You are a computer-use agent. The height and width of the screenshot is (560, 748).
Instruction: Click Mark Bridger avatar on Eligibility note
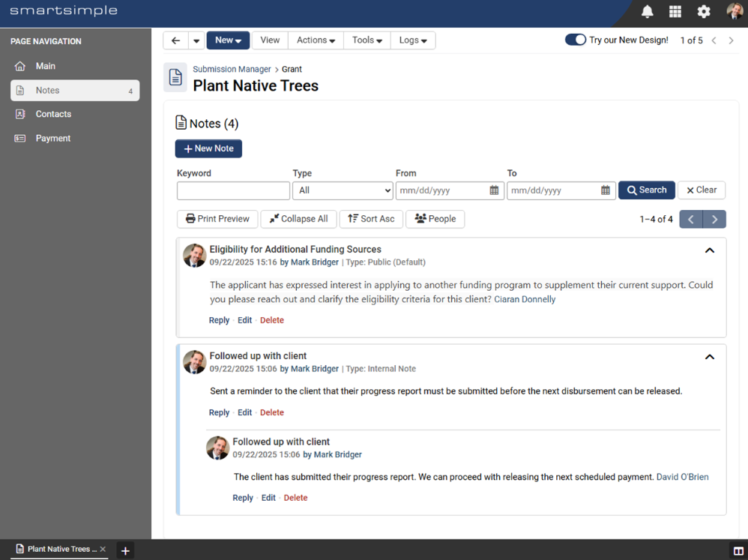pos(195,256)
